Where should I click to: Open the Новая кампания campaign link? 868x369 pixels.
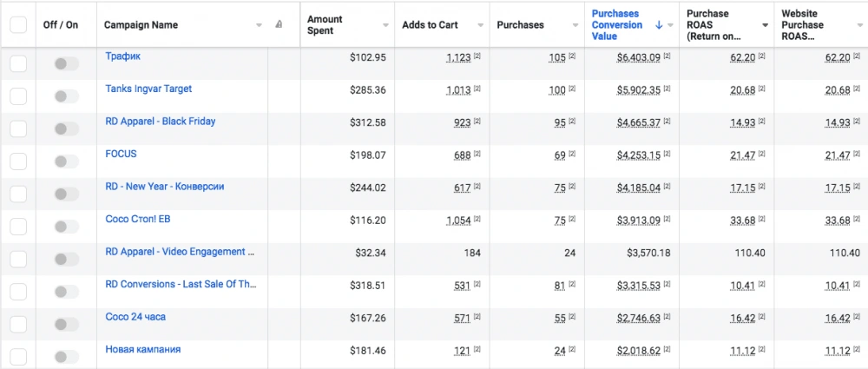[142, 349]
